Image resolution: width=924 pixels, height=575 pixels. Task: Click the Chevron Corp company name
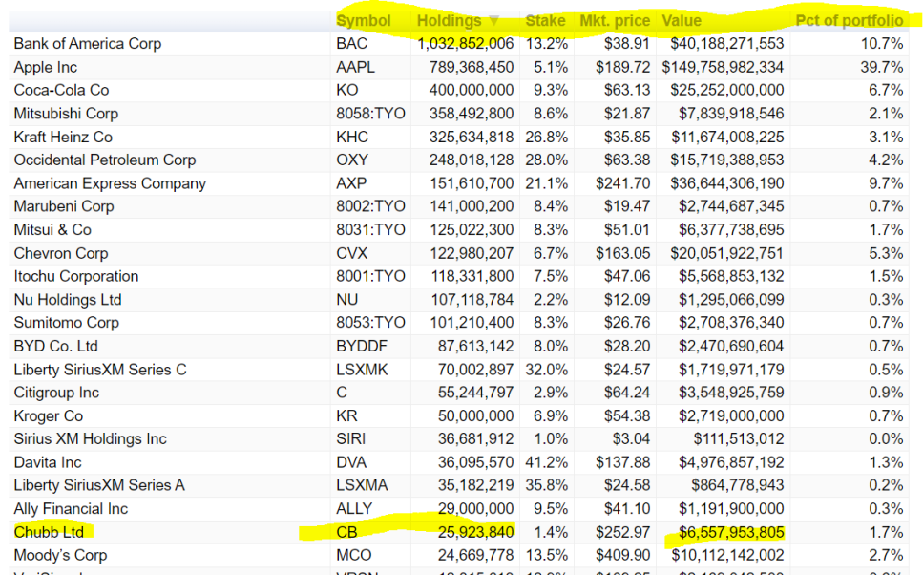point(61,253)
